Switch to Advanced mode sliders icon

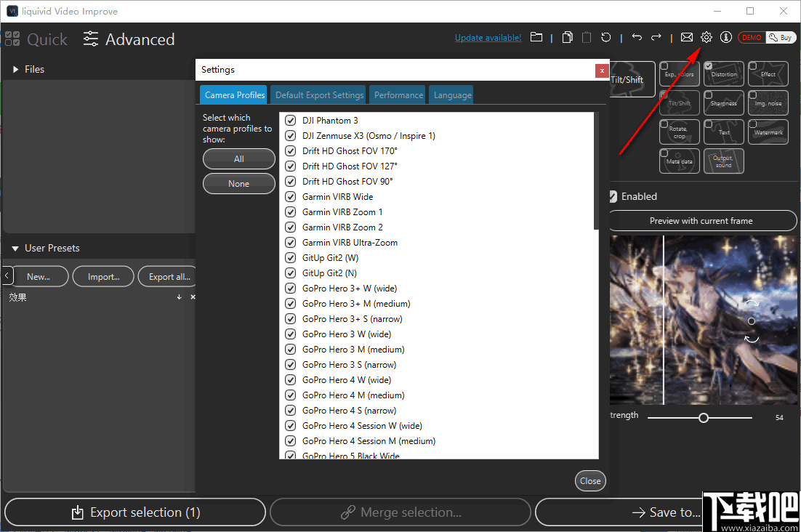90,39
